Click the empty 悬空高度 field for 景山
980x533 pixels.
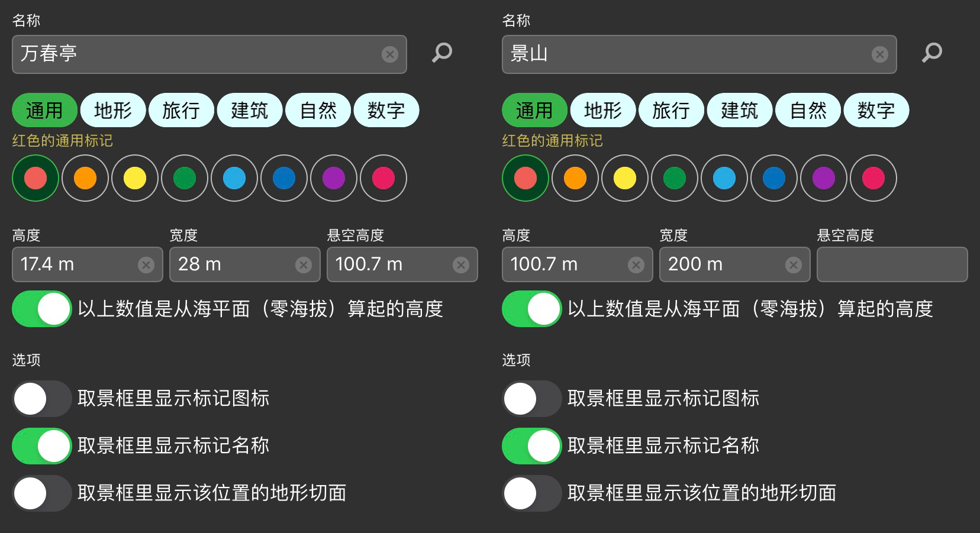tap(892, 264)
